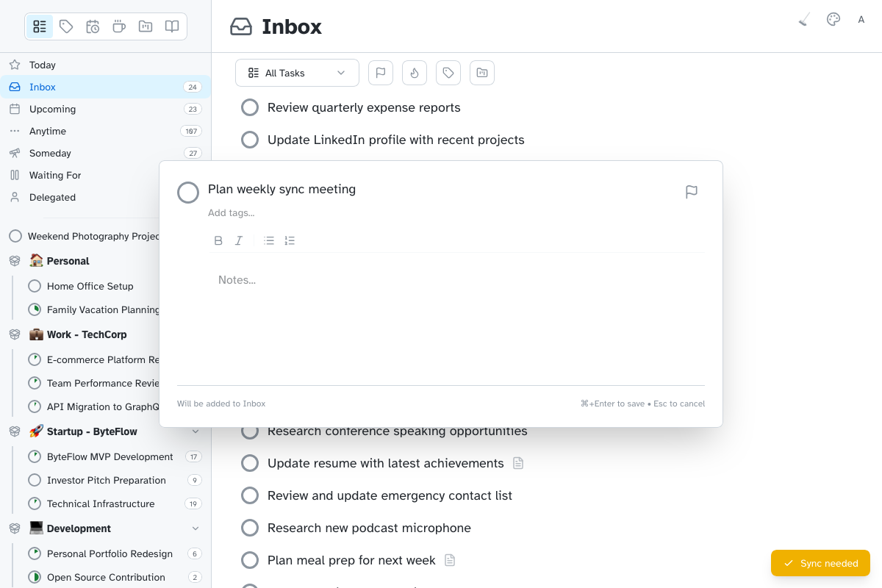
Task: Click the flag filter icon above the task list
Action: tap(381, 72)
